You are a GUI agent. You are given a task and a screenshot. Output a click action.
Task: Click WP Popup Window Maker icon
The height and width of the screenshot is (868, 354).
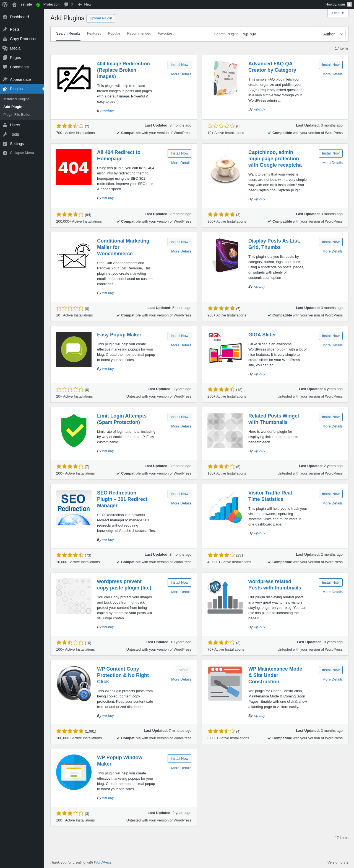point(74,772)
